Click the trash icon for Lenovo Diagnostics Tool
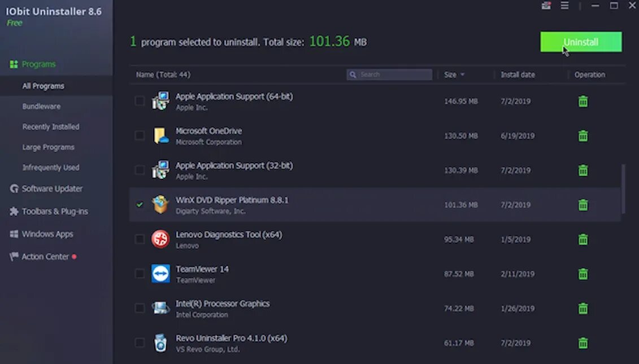The width and height of the screenshot is (639, 364). tap(583, 239)
